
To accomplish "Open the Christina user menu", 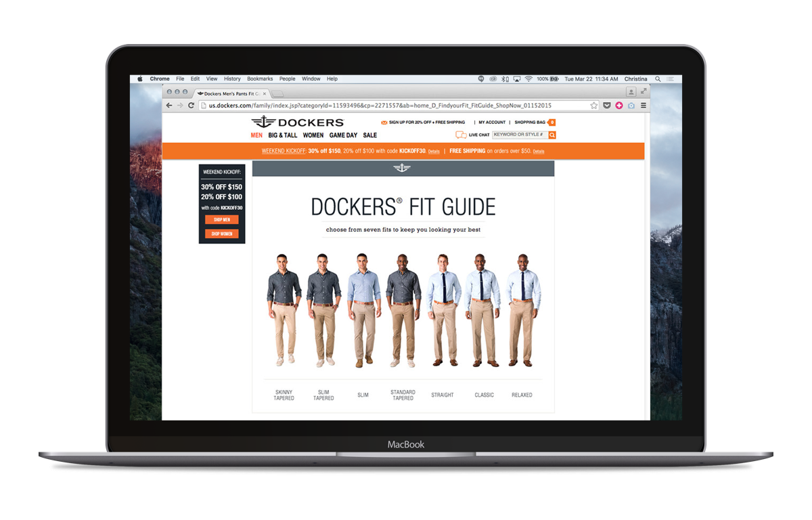I will pos(635,79).
